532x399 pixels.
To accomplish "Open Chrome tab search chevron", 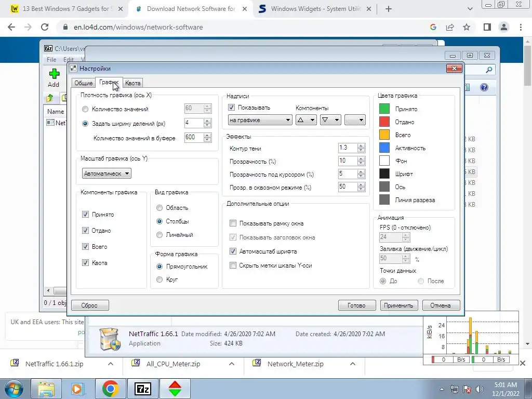I will pyautogui.click(x=470, y=9).
